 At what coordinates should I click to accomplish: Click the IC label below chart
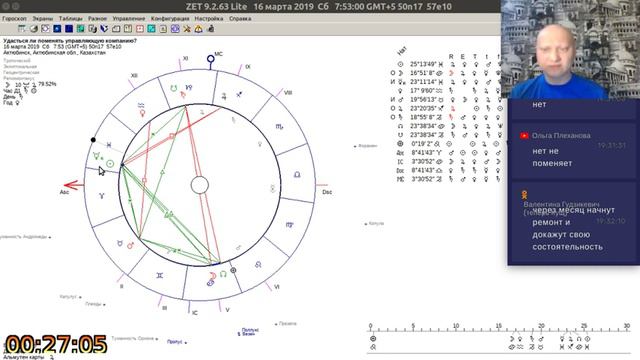click(195, 313)
